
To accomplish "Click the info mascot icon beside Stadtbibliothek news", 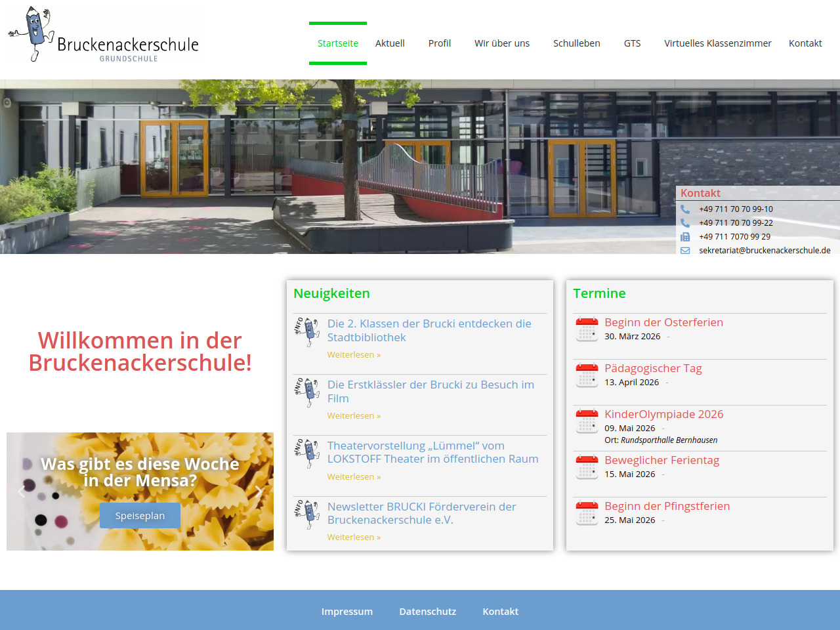I will tap(307, 331).
